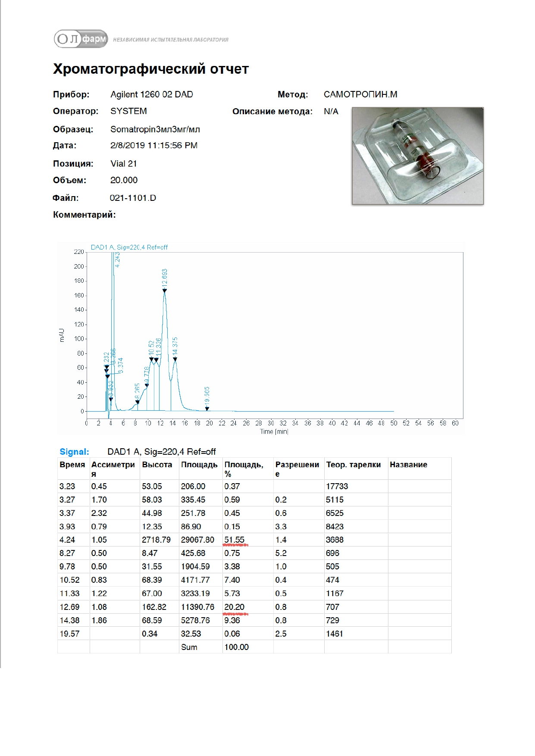Screen dimensions: 535x756
Task: Select the Теор. тарелки column header
Action: pyautogui.click(x=353, y=465)
